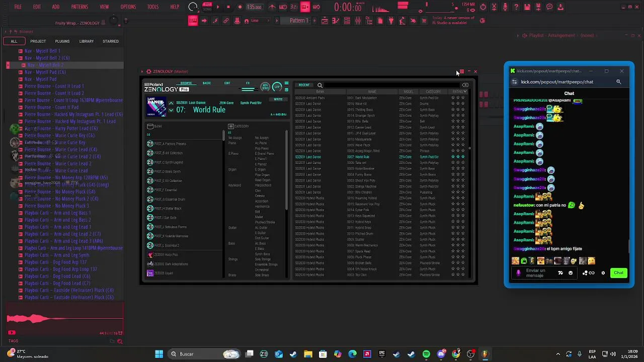The width and height of the screenshot is (644, 362).
Task: Click the tempo 135.000 field
Action: [254, 7]
